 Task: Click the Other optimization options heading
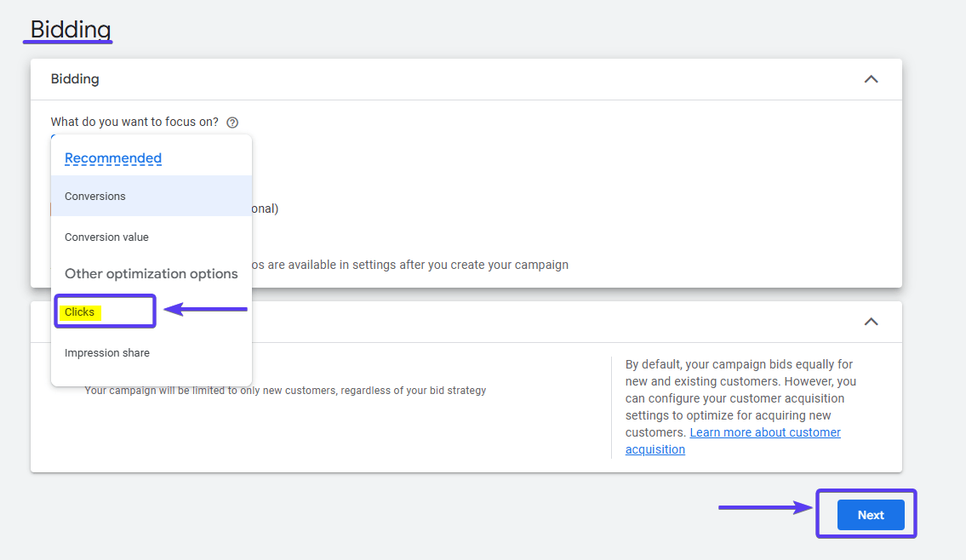pyautogui.click(x=151, y=274)
